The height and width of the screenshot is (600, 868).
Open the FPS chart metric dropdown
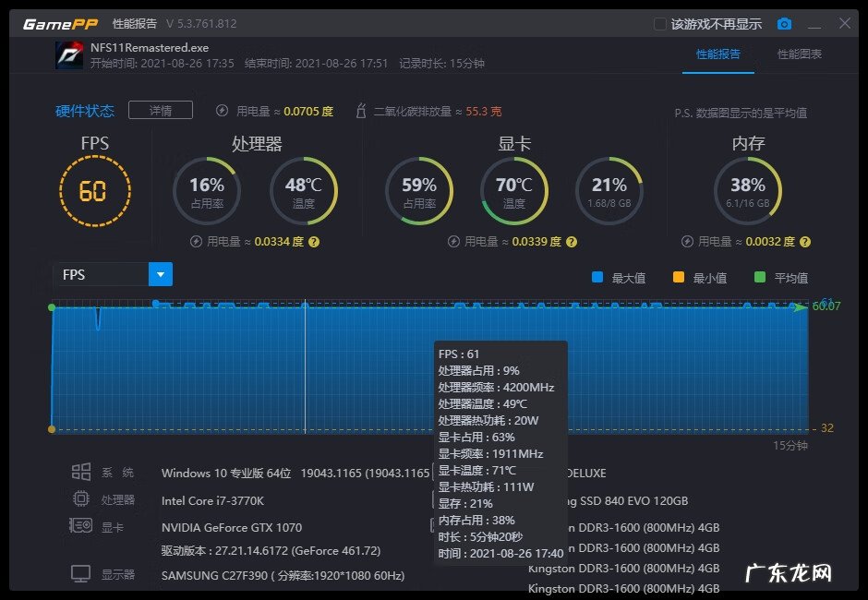pos(161,274)
